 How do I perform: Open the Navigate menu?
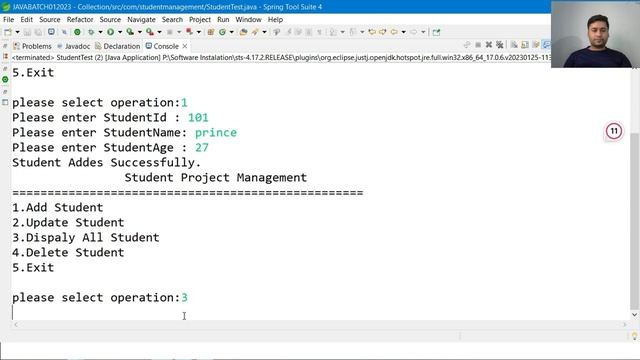click(141, 19)
